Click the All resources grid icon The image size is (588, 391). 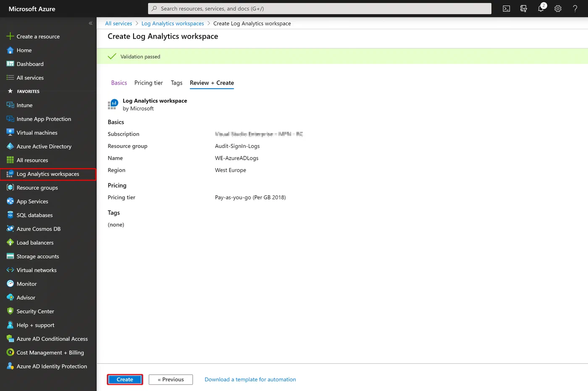[10, 160]
